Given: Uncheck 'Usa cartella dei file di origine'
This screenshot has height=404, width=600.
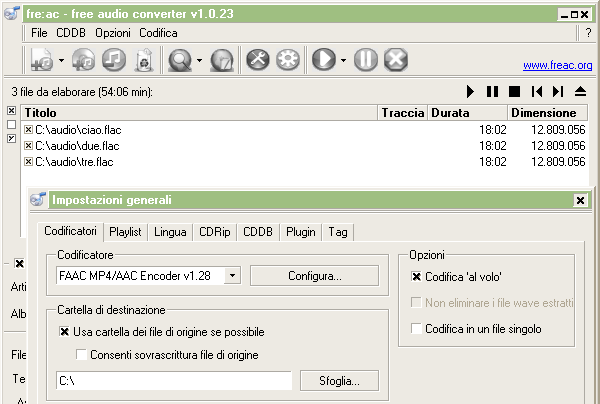Looking at the screenshot, I should coord(65,332).
